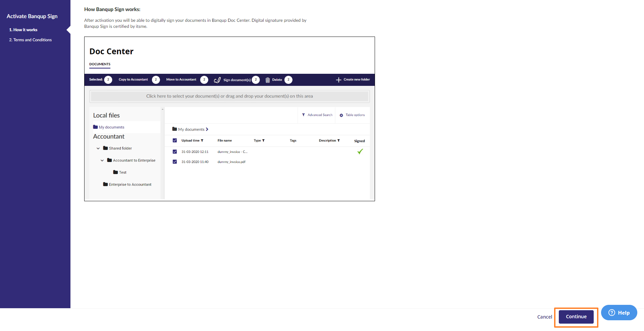Viewport: 644px width, 331px height.
Task: Click the Delete trash can icon
Action: 268,80
